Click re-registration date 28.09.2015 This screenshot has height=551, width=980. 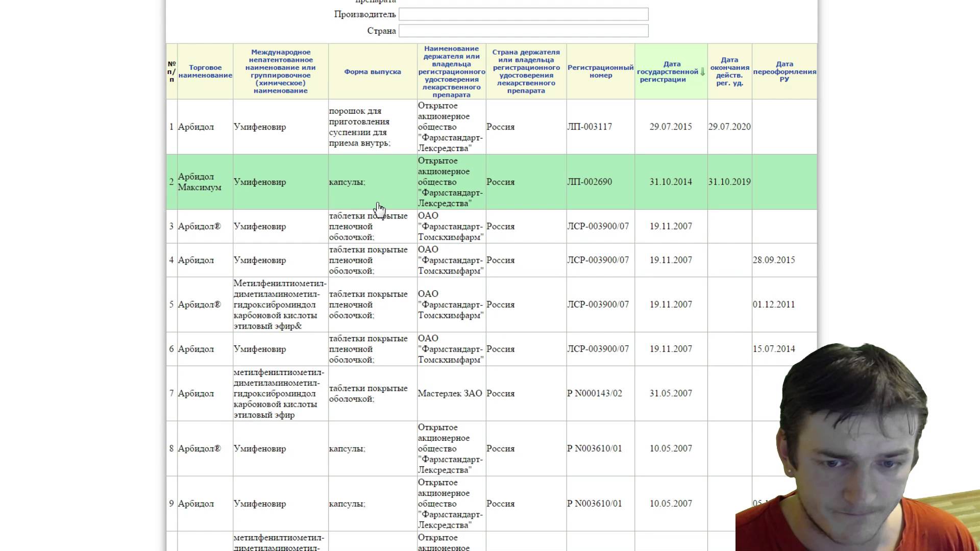click(774, 260)
